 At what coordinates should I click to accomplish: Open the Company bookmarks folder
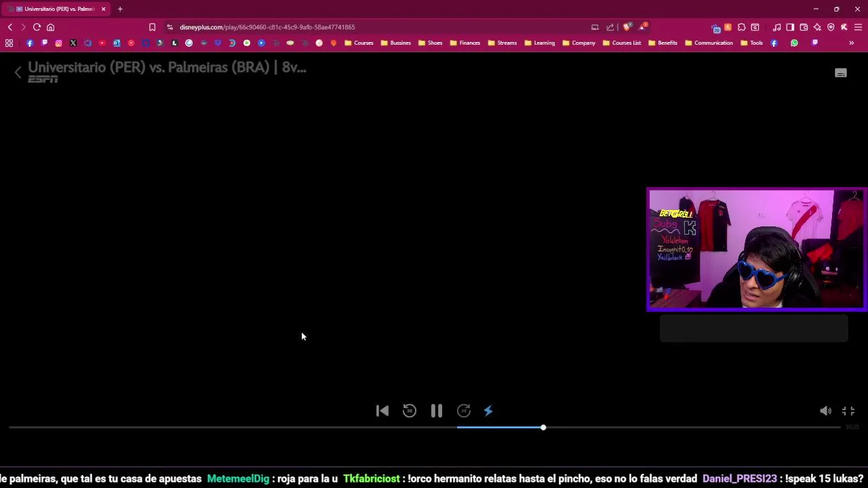(578, 43)
